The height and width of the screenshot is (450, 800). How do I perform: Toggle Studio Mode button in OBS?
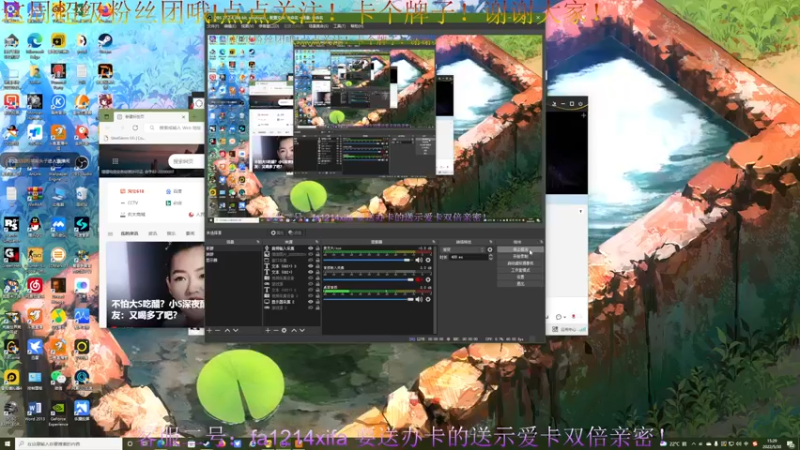(x=520, y=270)
